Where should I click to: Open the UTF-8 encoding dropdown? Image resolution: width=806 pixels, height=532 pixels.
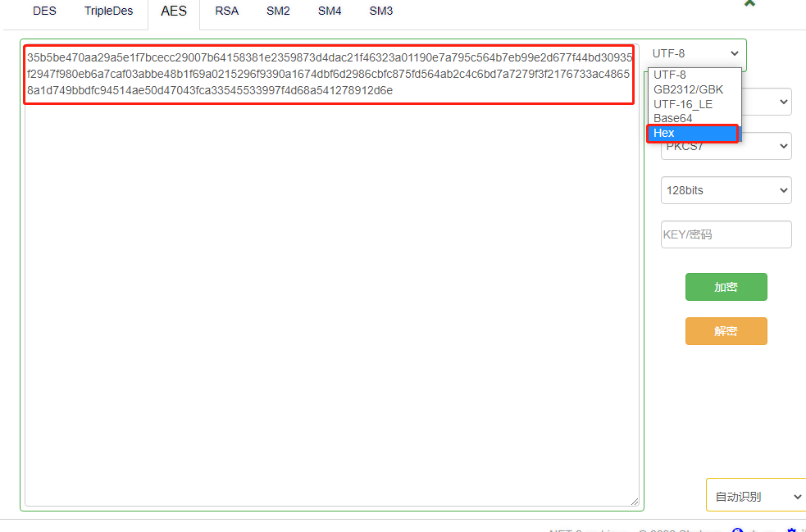coord(695,53)
